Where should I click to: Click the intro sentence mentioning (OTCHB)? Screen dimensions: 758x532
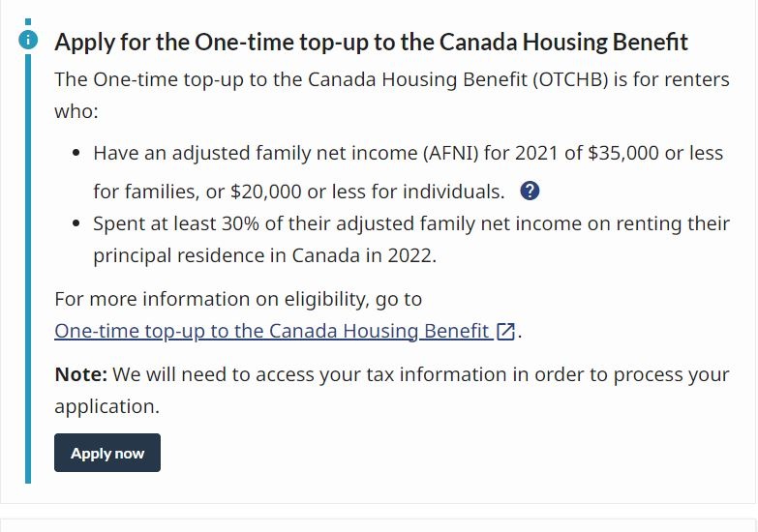(391, 95)
